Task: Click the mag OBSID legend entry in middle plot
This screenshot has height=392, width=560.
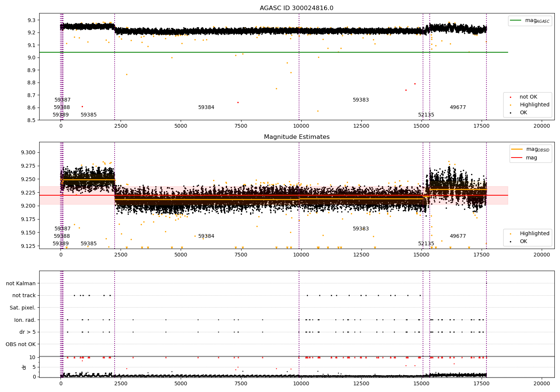Action: 530,149
